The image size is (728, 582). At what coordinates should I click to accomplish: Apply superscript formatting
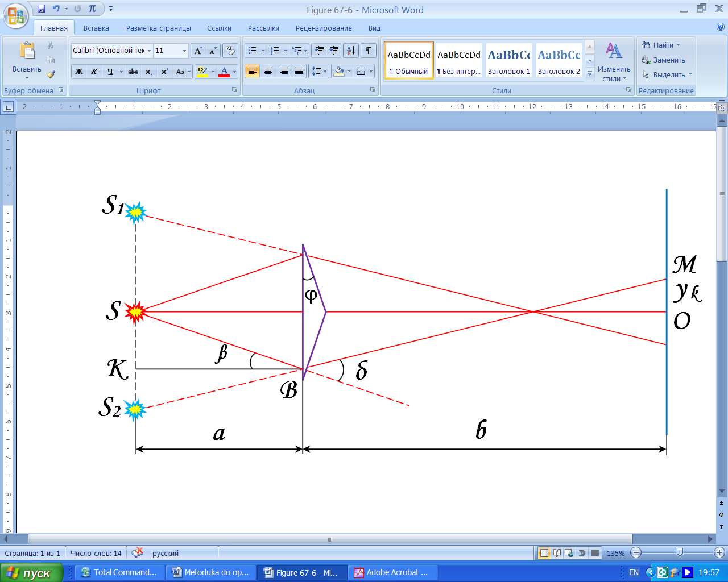tap(164, 72)
